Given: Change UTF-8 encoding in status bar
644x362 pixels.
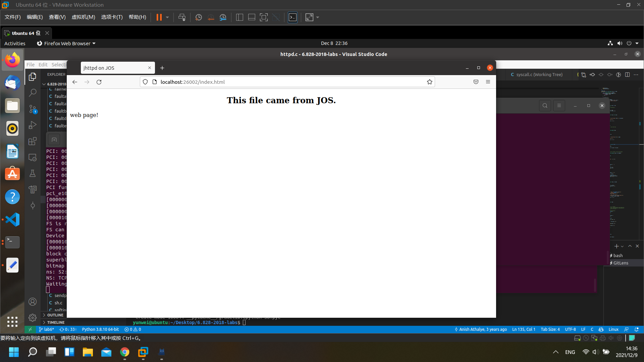Looking at the screenshot, I should click(x=570, y=329).
